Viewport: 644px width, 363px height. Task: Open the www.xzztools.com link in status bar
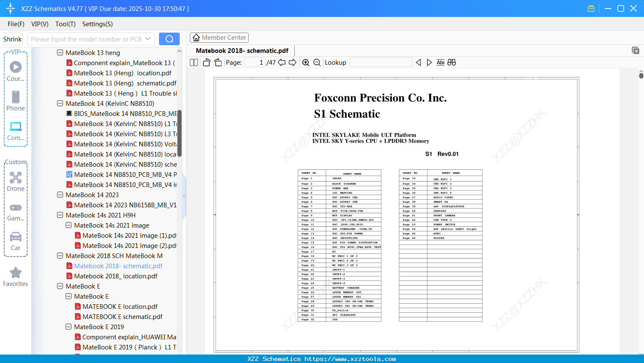[x=350, y=359]
